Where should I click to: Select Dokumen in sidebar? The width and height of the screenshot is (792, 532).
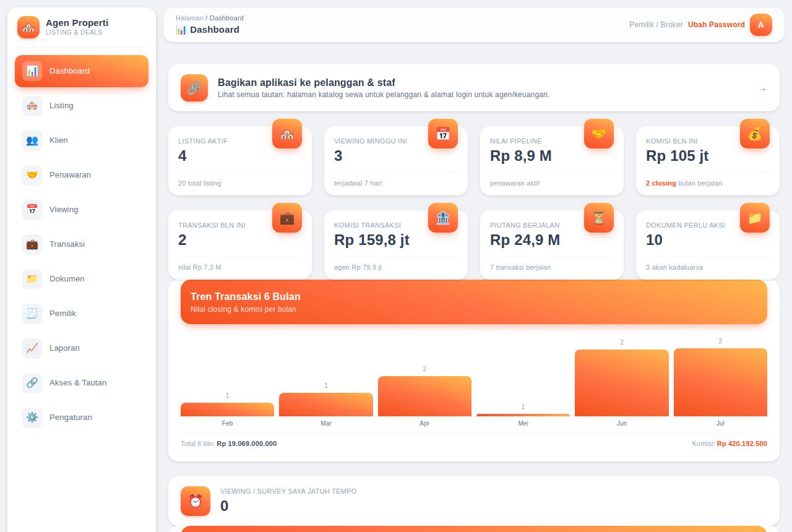82,279
